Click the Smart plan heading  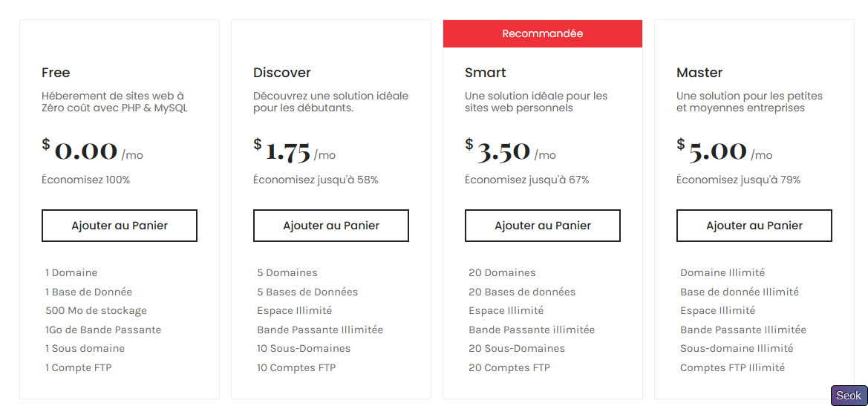(x=486, y=73)
